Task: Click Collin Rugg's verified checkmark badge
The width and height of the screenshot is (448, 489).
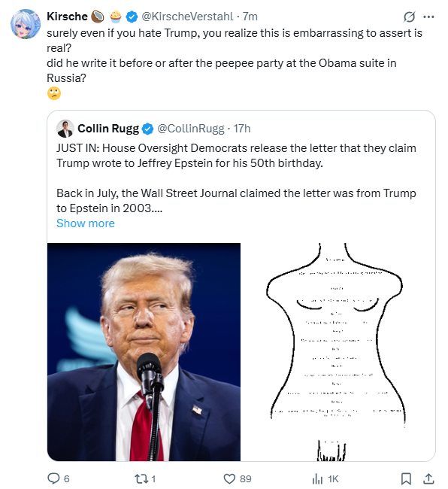Action: (x=147, y=129)
